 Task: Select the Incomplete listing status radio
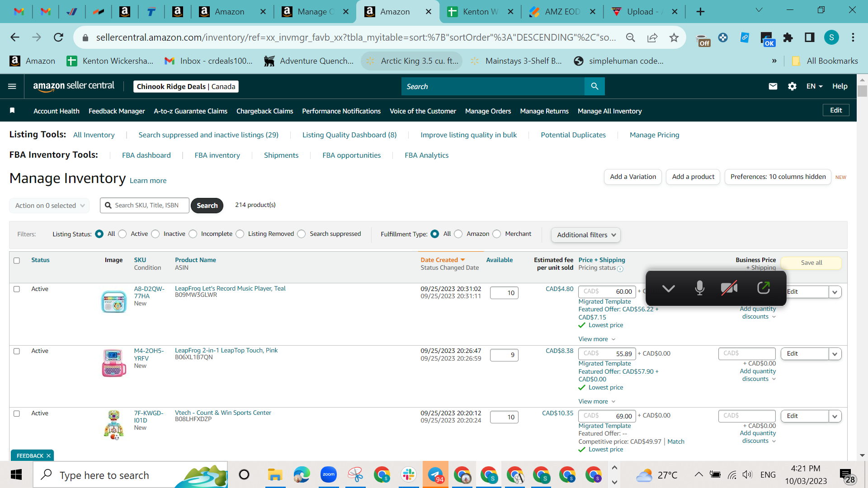click(193, 234)
